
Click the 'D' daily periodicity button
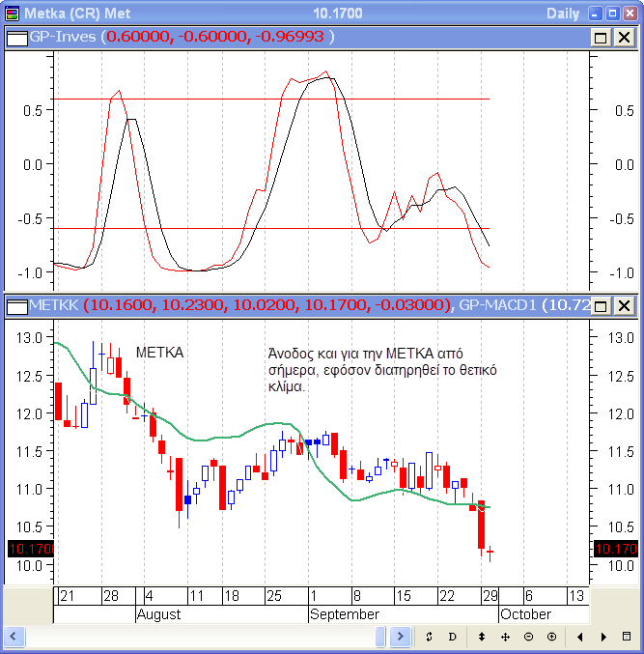tap(452, 638)
